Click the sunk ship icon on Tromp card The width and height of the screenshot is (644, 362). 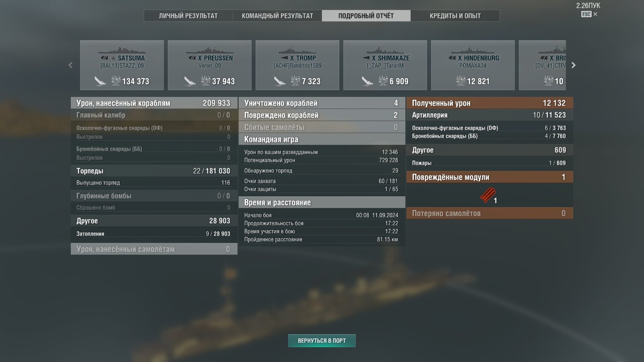pos(280,81)
